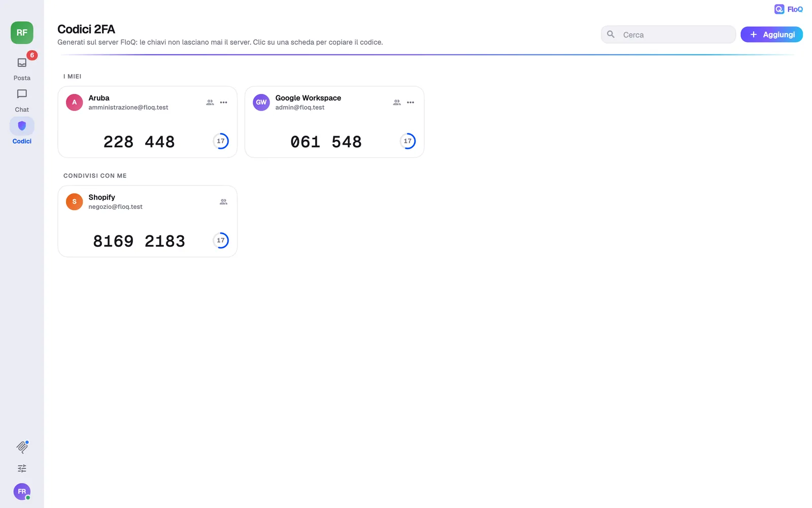Click negozio@floq.test address text

click(x=116, y=207)
